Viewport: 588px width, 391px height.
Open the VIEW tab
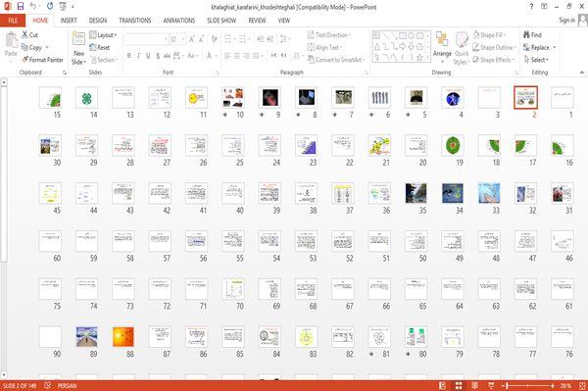point(284,21)
